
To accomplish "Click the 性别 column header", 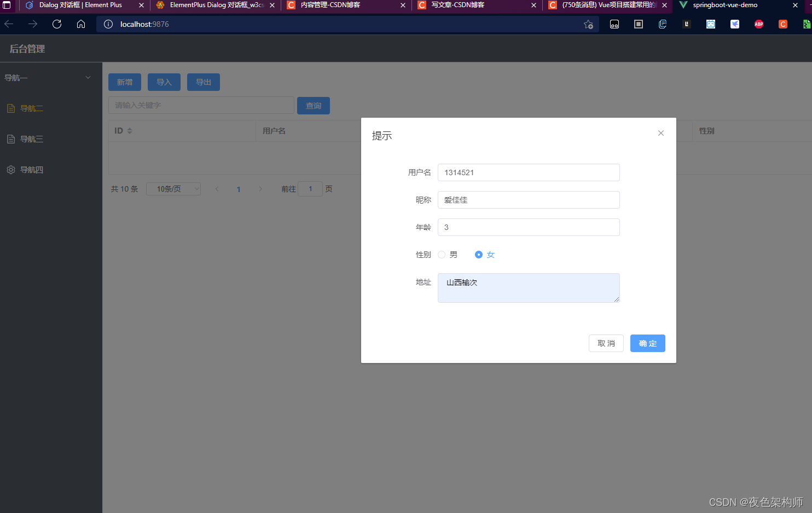I will (707, 131).
